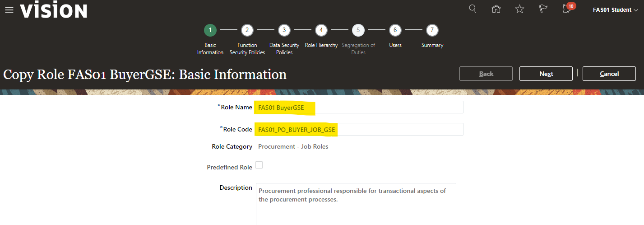Go to step 3 Data Security Policies
The width and height of the screenshot is (644, 225).
[x=284, y=30]
